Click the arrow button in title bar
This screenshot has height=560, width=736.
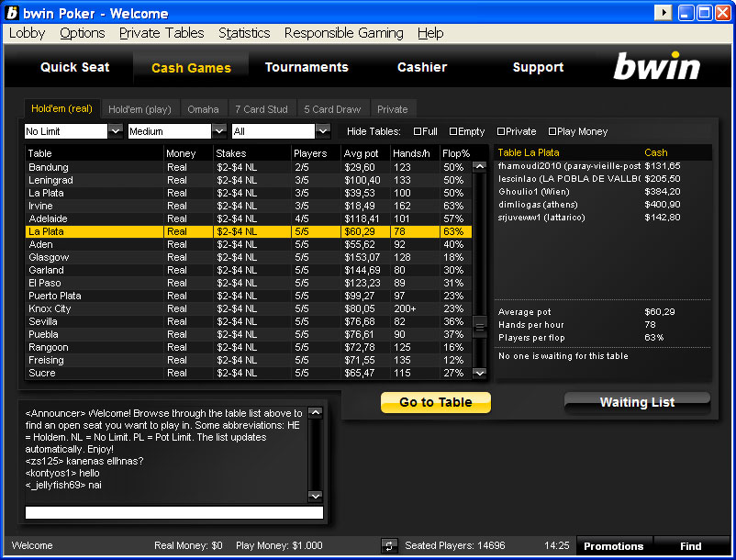point(663,13)
